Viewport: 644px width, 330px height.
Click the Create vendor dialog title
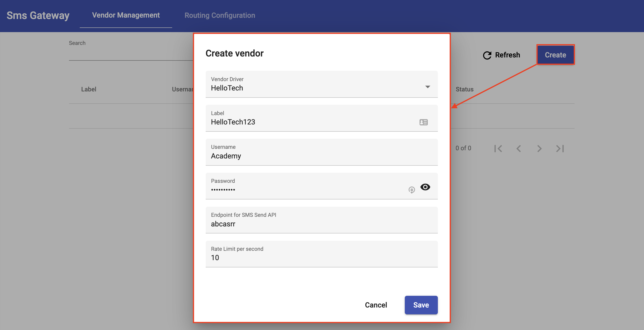coord(235,53)
